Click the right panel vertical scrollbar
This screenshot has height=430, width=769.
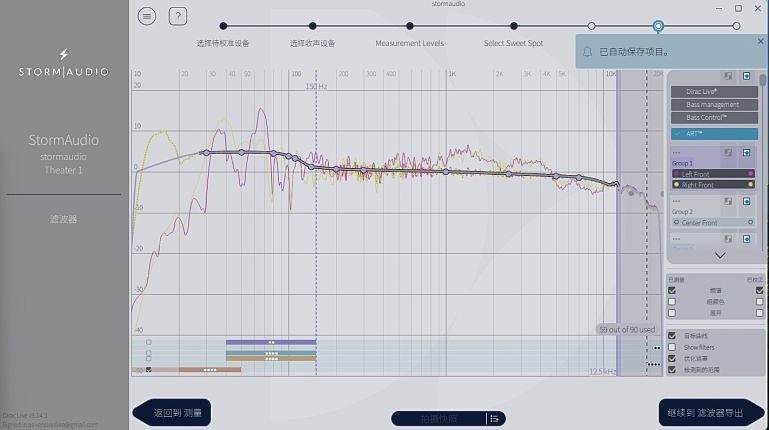762,79
